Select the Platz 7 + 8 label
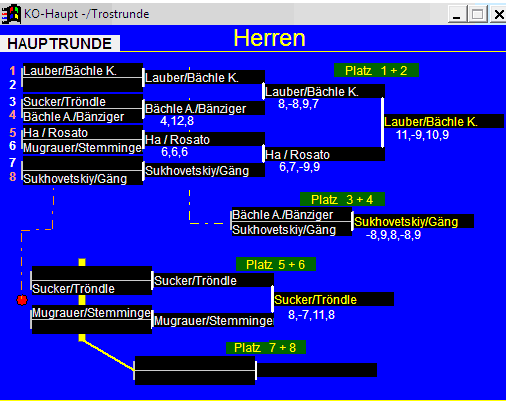The image size is (506, 401). (x=266, y=347)
